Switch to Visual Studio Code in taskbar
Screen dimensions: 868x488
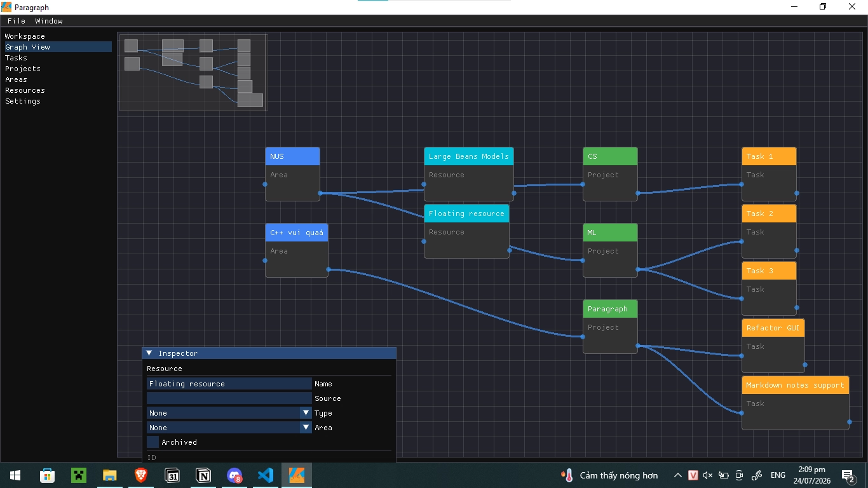coord(266,475)
